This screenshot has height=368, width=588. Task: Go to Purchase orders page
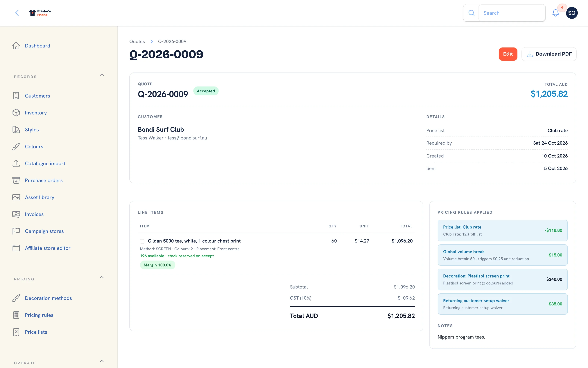click(x=44, y=180)
